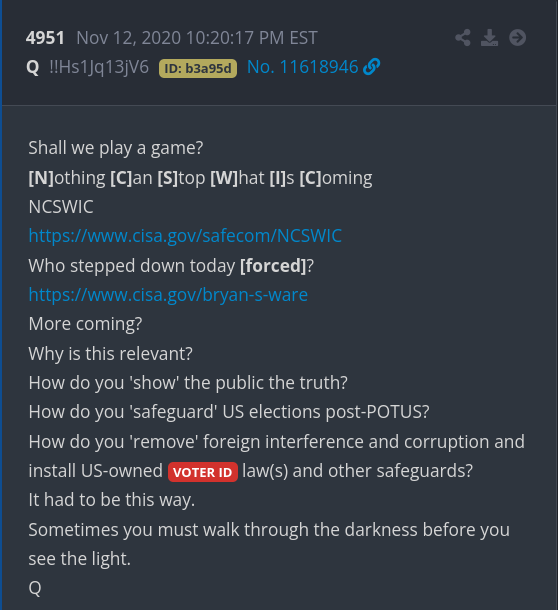Screen dimensions: 558x610
Task: Click the '[N]othing [C]an [S]top' line
Action: click(200, 178)
